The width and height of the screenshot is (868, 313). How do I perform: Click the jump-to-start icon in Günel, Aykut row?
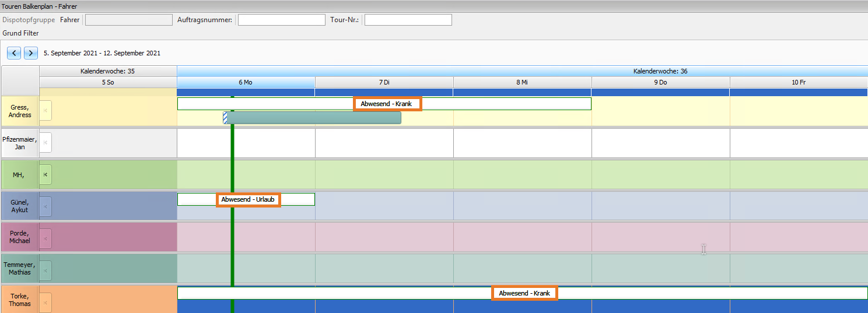tap(45, 206)
